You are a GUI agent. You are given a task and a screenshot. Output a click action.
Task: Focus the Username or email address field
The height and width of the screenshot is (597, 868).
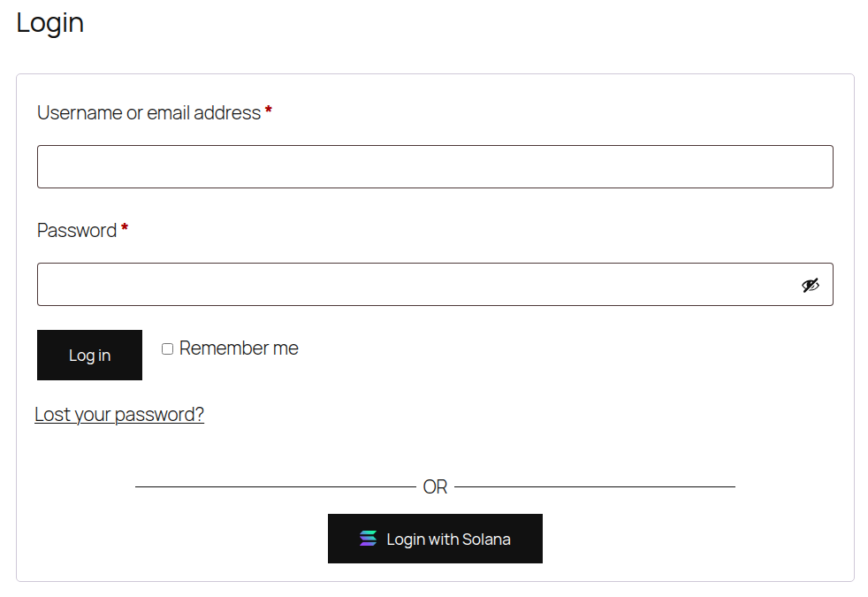[x=435, y=166]
